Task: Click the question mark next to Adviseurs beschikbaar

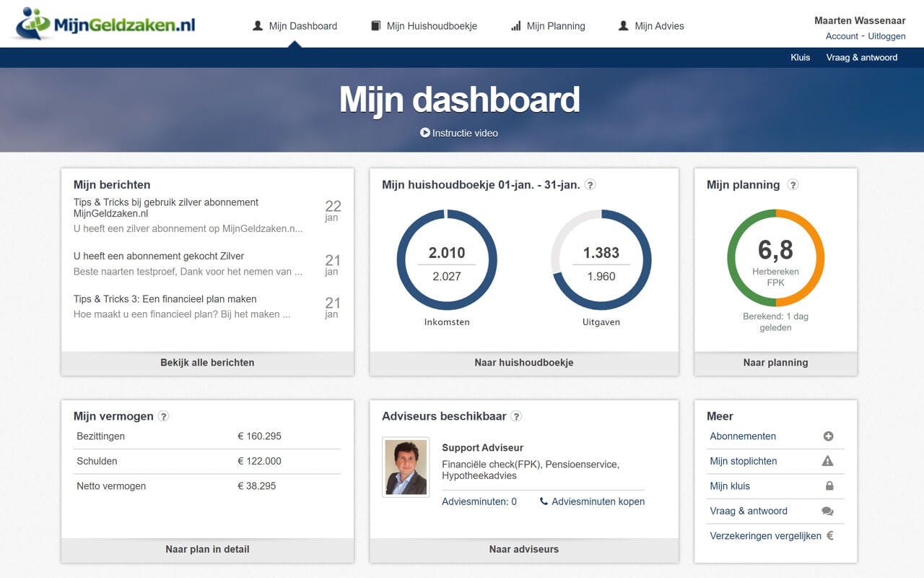Action: [x=516, y=416]
